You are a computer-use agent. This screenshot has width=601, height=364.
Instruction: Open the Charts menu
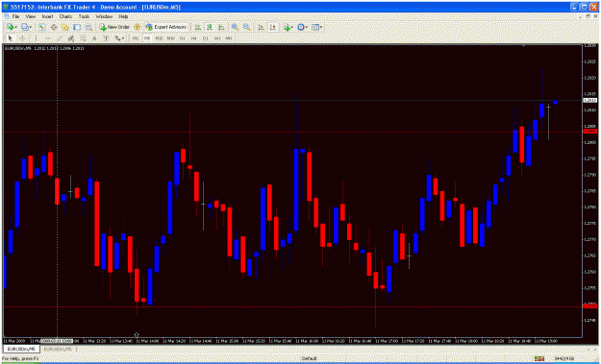[65, 17]
